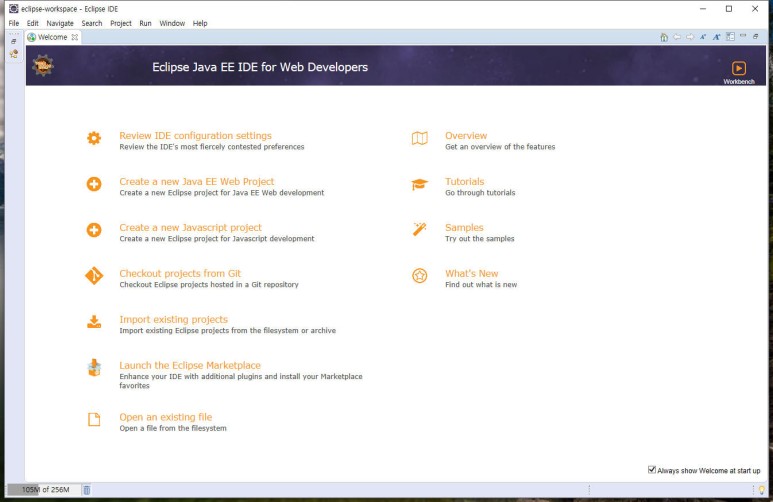
Task: Click the Import download-arrow icon
Action: pyautogui.click(x=94, y=322)
